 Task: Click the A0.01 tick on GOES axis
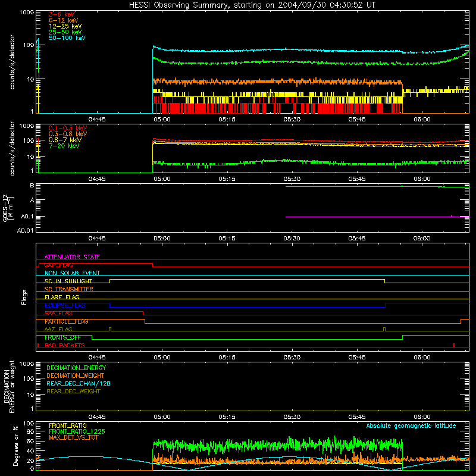click(x=25, y=230)
